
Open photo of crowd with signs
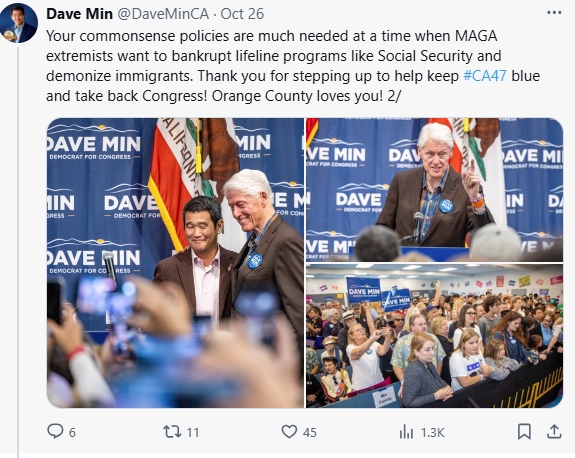tap(435, 336)
